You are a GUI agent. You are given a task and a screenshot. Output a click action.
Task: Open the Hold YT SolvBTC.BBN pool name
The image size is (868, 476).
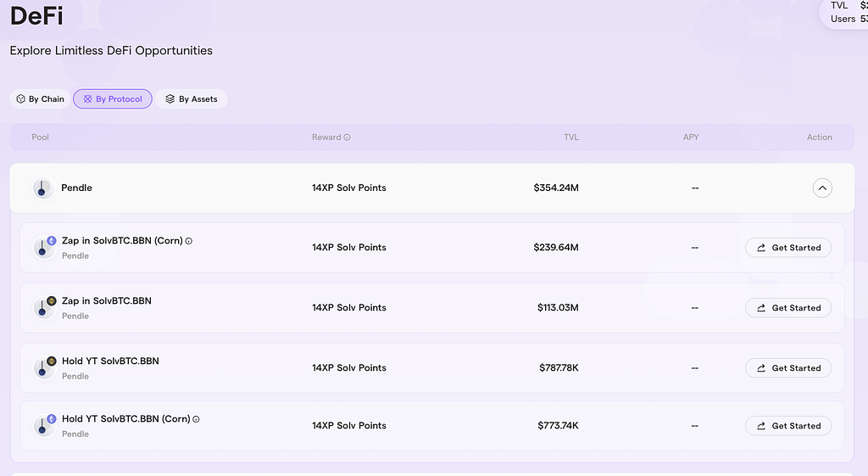click(110, 361)
